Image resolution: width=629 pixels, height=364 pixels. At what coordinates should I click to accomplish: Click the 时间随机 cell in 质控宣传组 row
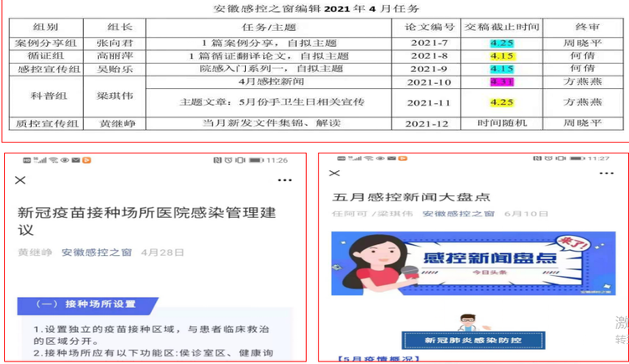tap(502, 123)
